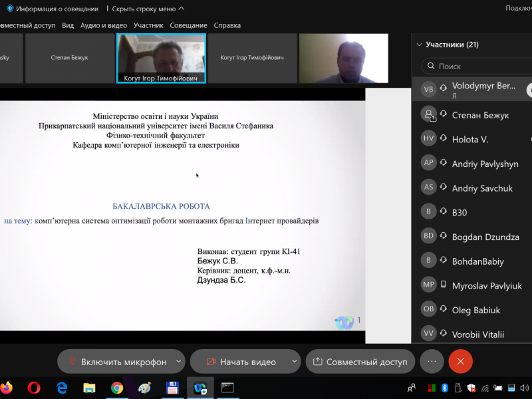Open the Аудио и видео menu

click(103, 25)
